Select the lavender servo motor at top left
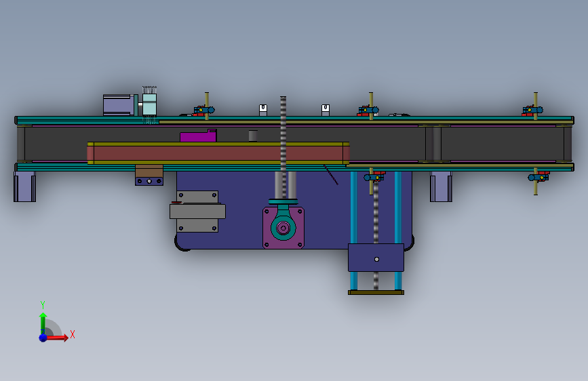 coord(120,105)
